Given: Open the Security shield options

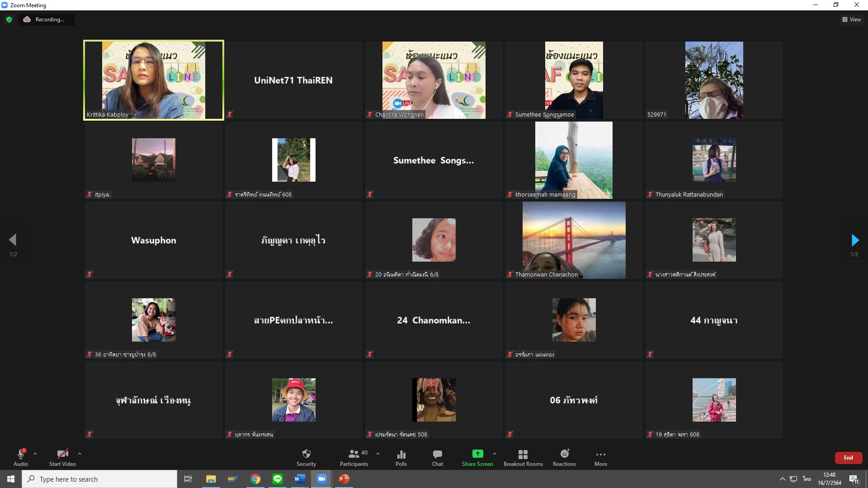Looking at the screenshot, I should coord(306,457).
